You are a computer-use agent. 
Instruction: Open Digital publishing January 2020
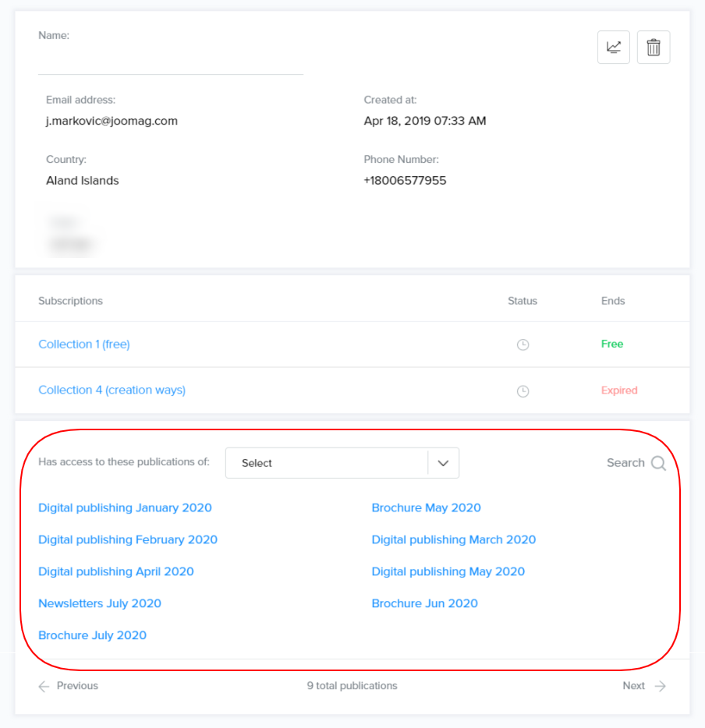125,508
